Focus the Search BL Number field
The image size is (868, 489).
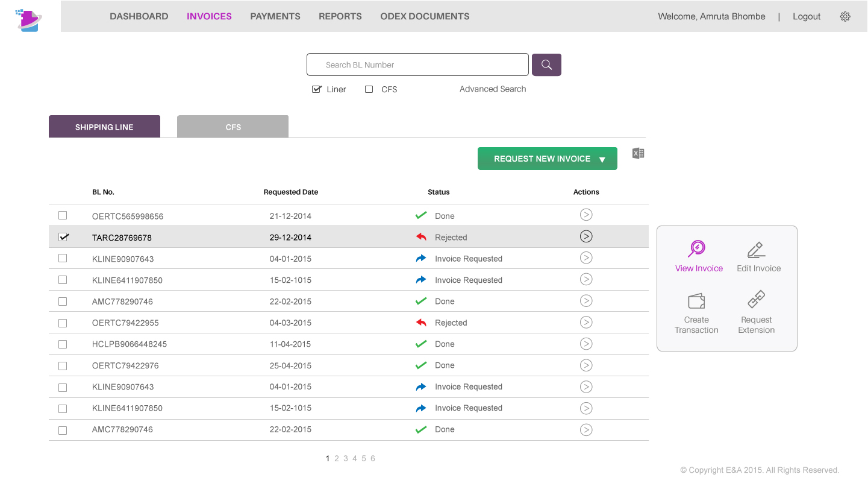[417, 65]
